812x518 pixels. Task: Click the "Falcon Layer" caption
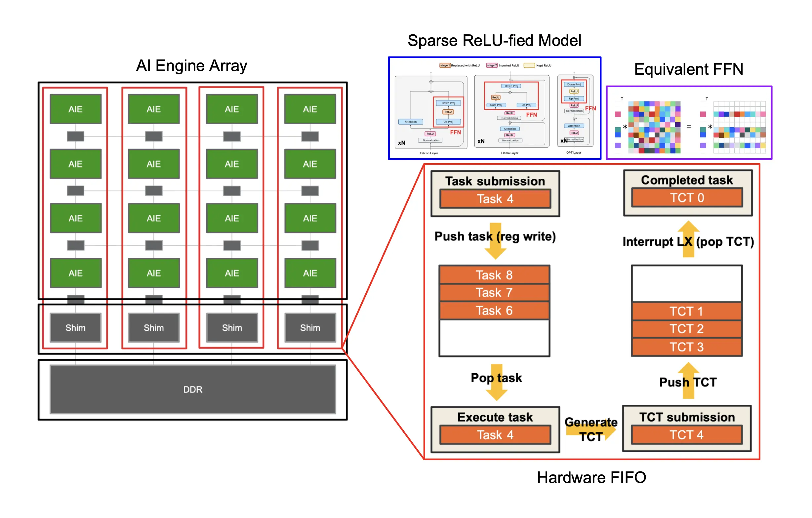428,153
